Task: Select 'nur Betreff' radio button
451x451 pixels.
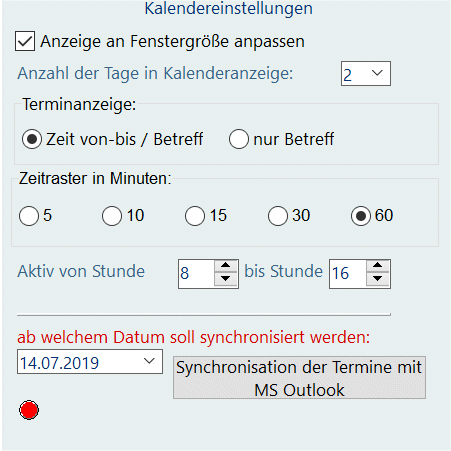Action: pos(239,139)
